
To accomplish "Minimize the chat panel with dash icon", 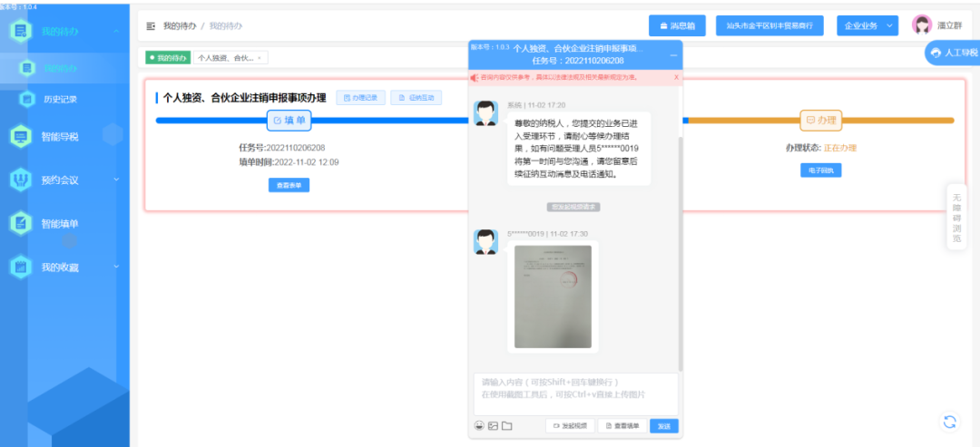I will coord(673,55).
